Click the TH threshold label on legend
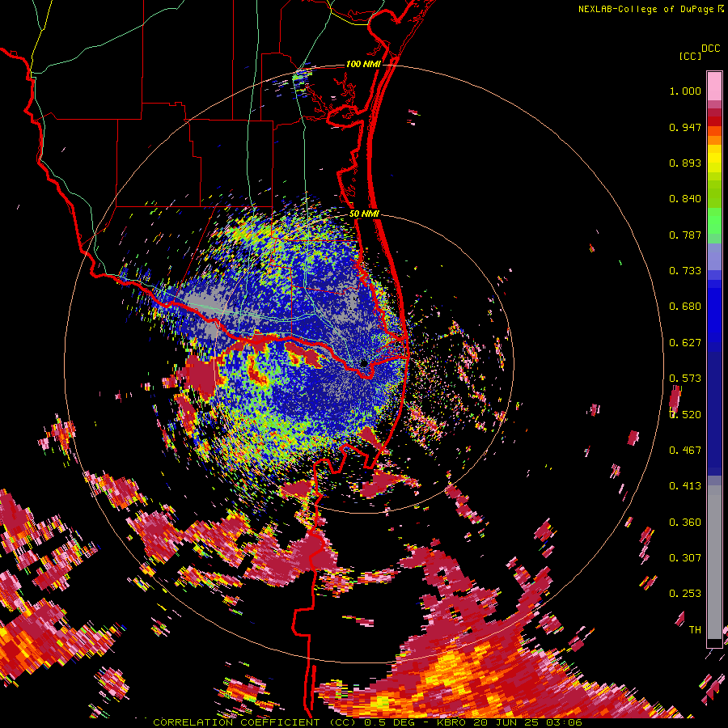Screen dimensions: 728x728 pos(695,630)
